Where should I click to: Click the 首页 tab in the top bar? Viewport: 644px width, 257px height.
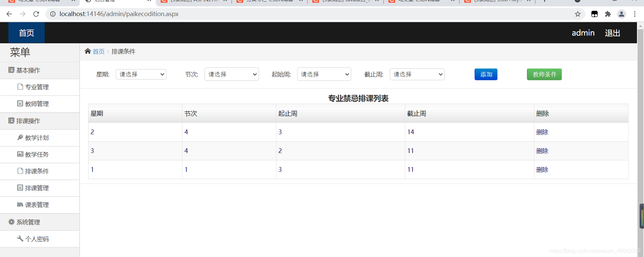(x=26, y=33)
